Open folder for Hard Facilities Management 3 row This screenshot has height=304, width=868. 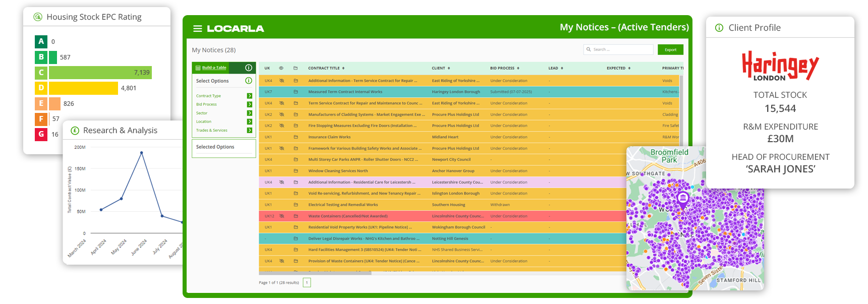click(x=296, y=250)
